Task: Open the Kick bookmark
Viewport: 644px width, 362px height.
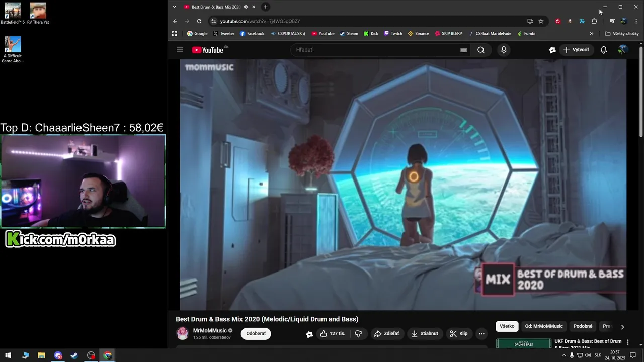Action: coord(371,34)
